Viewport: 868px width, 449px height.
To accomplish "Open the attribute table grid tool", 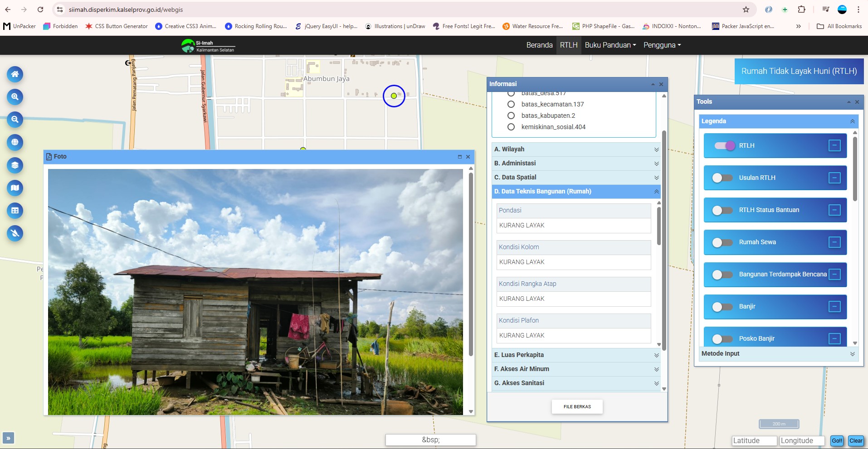I will click(x=15, y=211).
